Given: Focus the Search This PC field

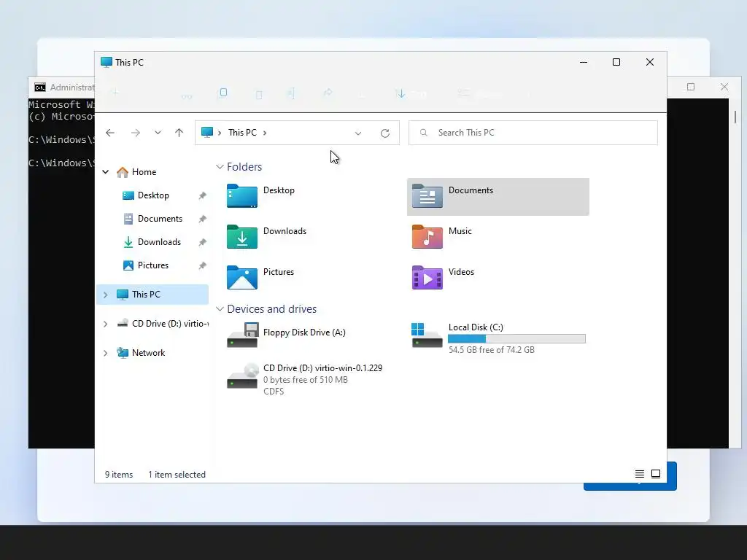Looking at the screenshot, I should pyautogui.click(x=533, y=133).
